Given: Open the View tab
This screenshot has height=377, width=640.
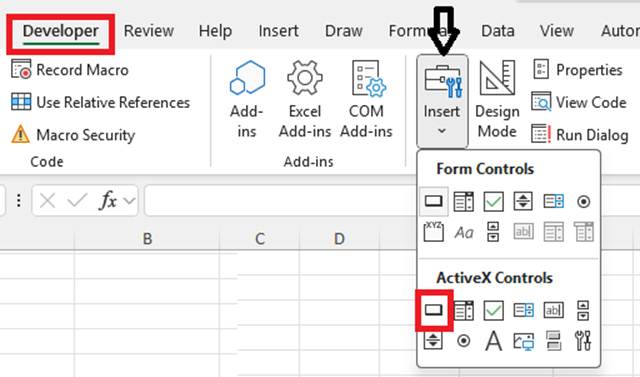Looking at the screenshot, I should click(x=556, y=31).
